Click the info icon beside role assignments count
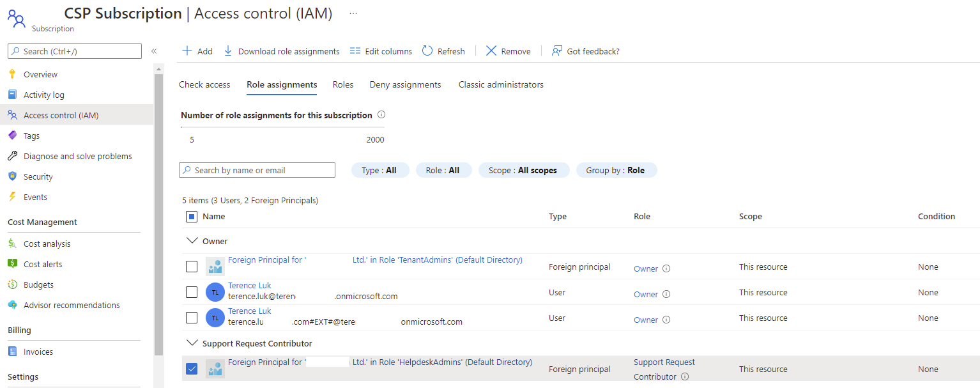 click(x=381, y=115)
